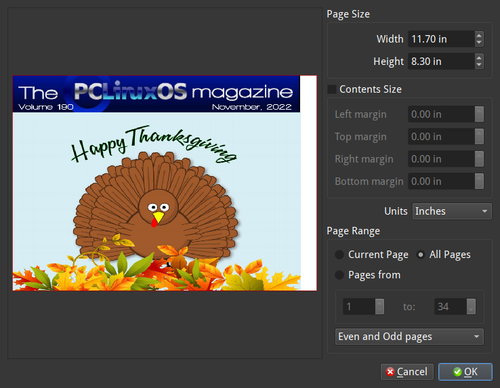
Task: Click the "to:" label between page fields
Action: tap(409, 307)
